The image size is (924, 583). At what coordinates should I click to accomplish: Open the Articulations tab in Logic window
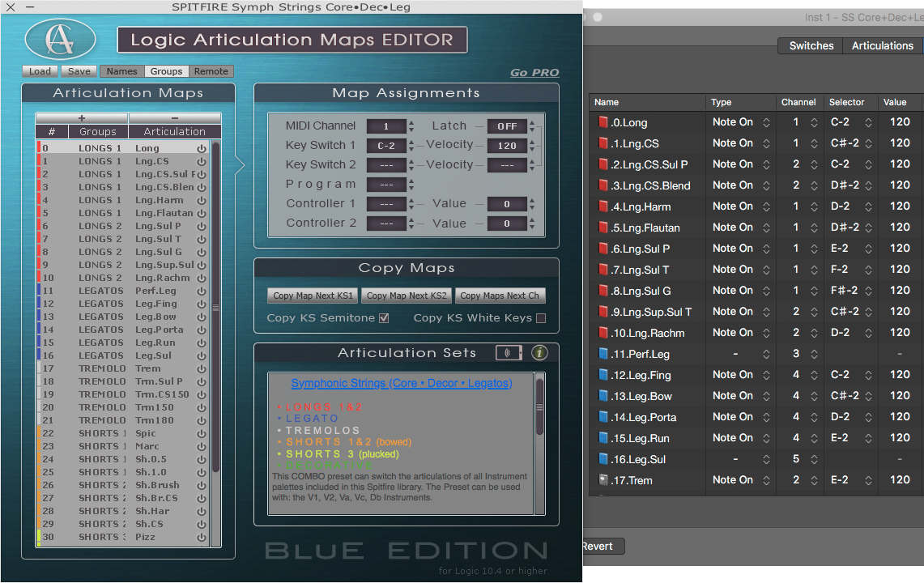tap(882, 46)
